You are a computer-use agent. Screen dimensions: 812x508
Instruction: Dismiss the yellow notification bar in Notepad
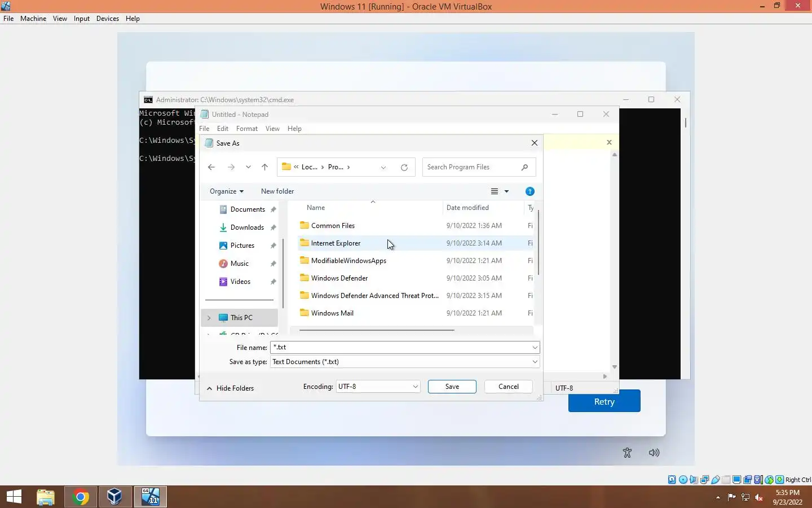pos(609,142)
